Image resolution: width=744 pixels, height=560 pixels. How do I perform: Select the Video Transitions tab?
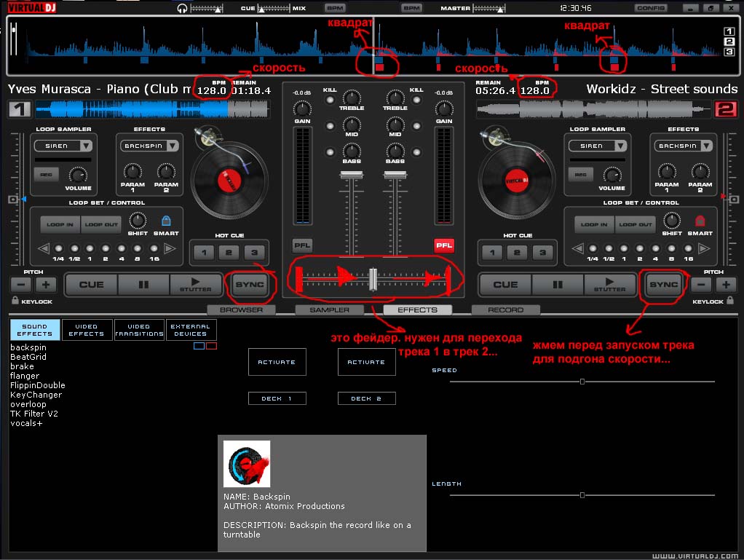(x=139, y=330)
